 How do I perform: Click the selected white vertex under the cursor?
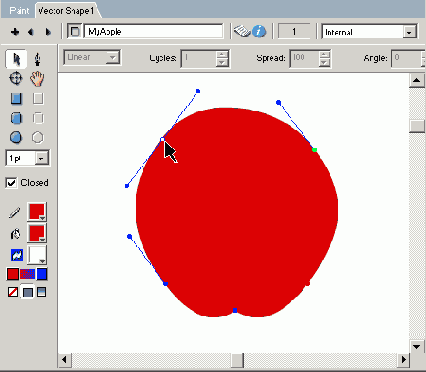(x=162, y=139)
